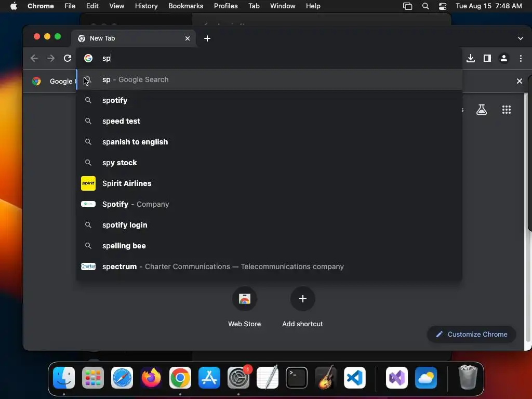Select 'sp - Google Search' suggestion
The image size is (532, 399).
(269, 79)
